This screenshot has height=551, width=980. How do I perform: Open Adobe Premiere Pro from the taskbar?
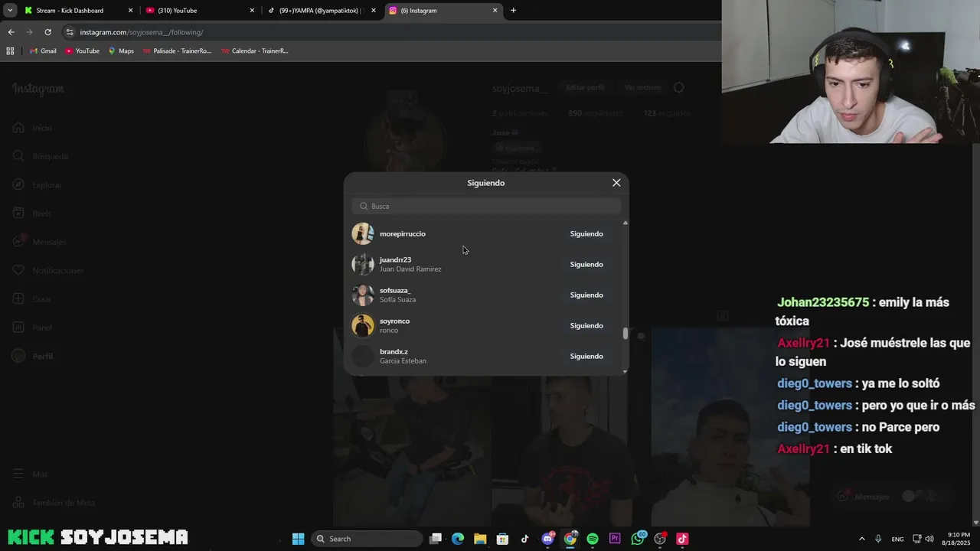tap(615, 539)
